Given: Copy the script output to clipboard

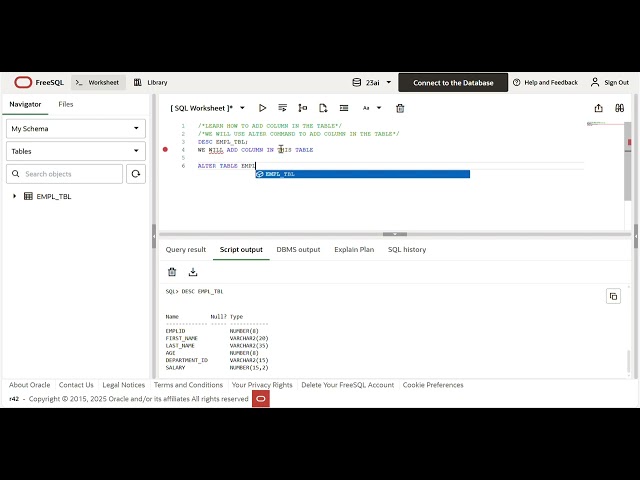Looking at the screenshot, I should click(x=613, y=296).
